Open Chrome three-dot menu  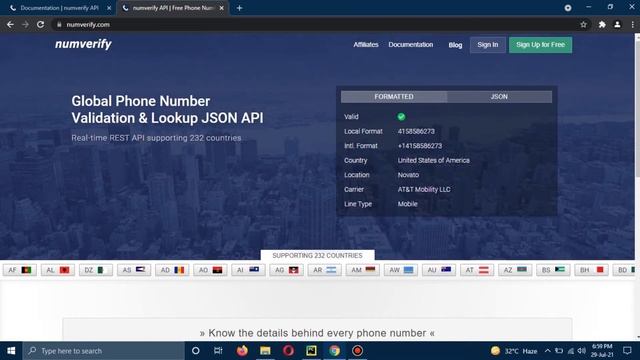(x=632, y=24)
